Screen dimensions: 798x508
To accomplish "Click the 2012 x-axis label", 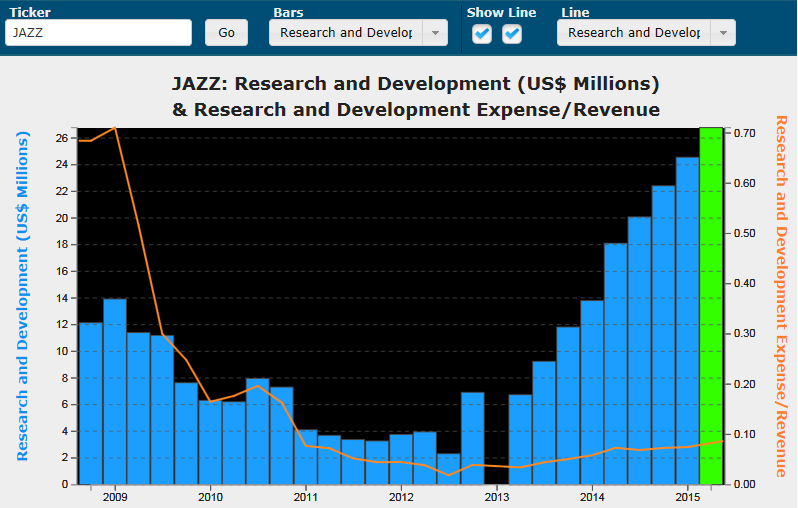I will 401,497.
